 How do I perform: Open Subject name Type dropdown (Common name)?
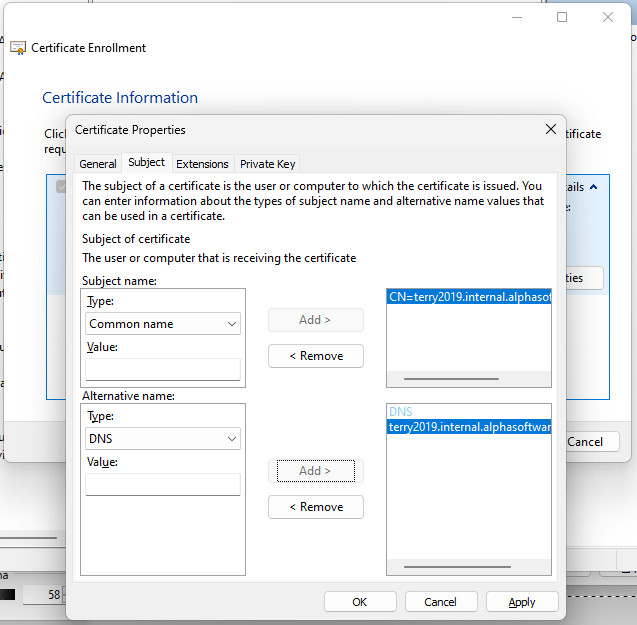tap(163, 323)
